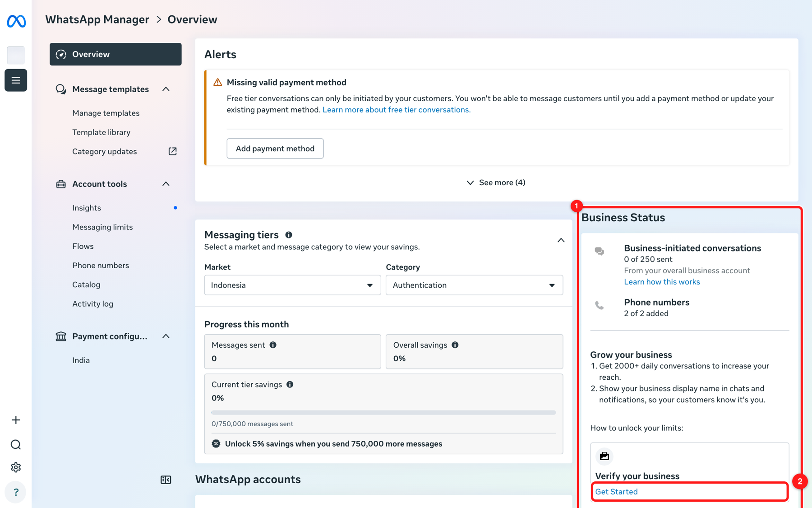Open Category updates external link icon
The height and width of the screenshot is (508, 812).
(173, 151)
